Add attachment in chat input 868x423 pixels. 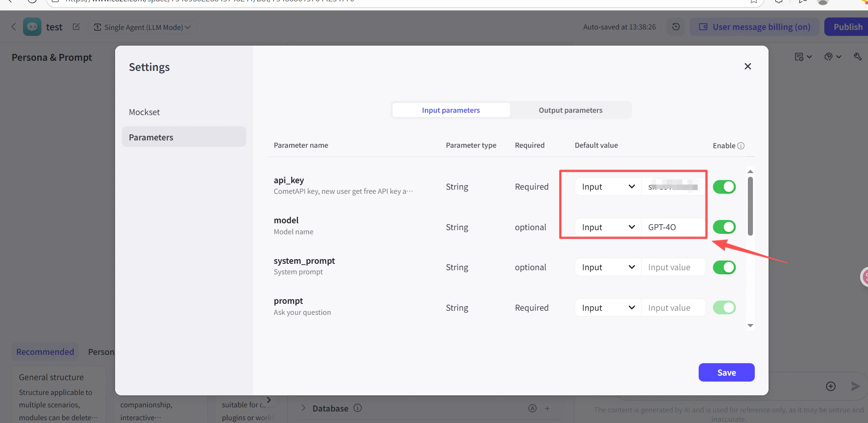pyautogui.click(x=831, y=386)
